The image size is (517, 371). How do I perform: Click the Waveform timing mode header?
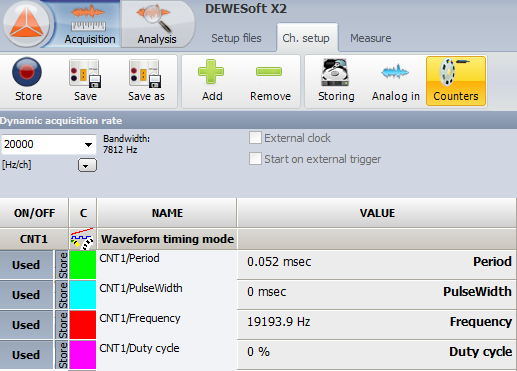click(167, 239)
